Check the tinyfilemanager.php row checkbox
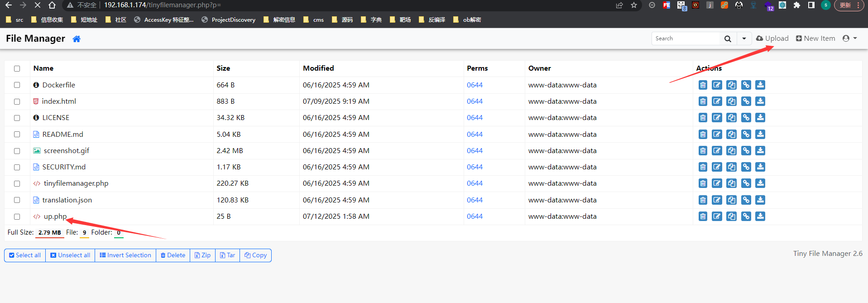 pos(17,183)
